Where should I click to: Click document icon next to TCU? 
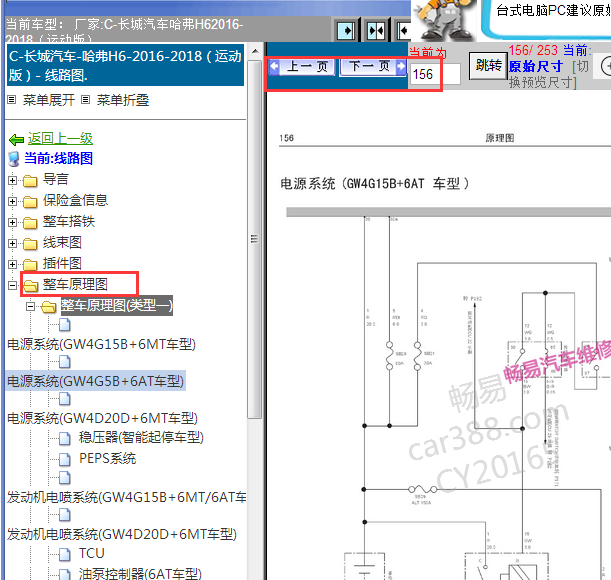65,555
